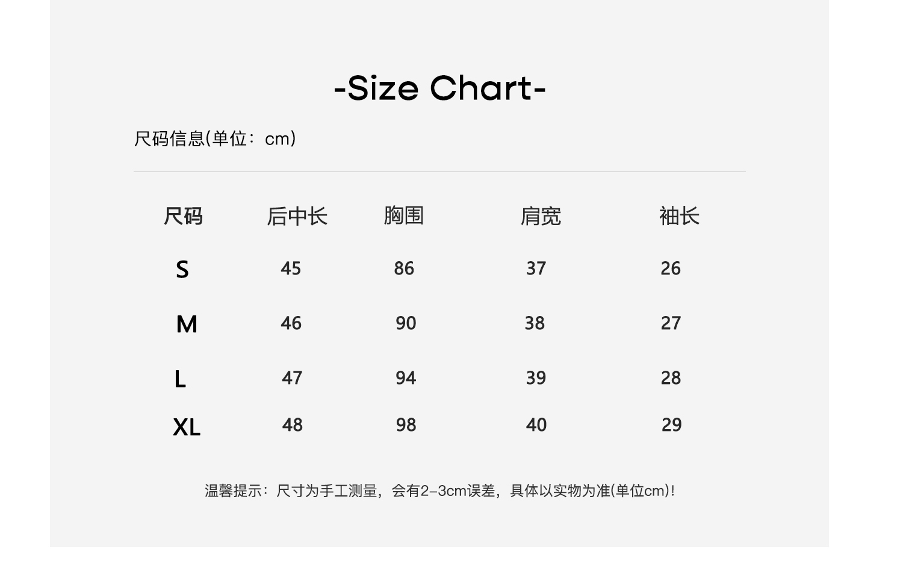Select the 袖长 value 27 for size M

671,323
